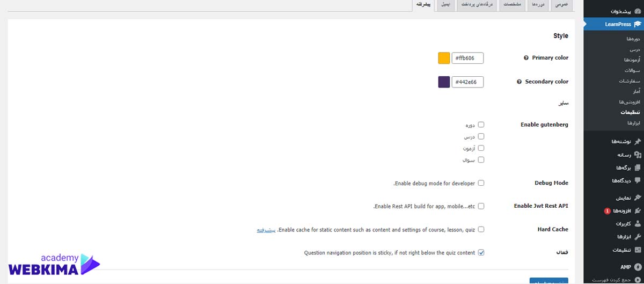Viewport: 644px width, 284px height.
Task: Open the پیشرفته link in Hard Cache
Action: point(266,230)
